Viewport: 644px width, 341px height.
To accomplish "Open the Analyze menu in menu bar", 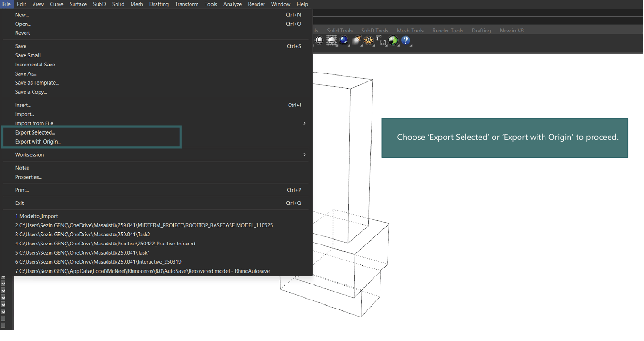I will [232, 4].
